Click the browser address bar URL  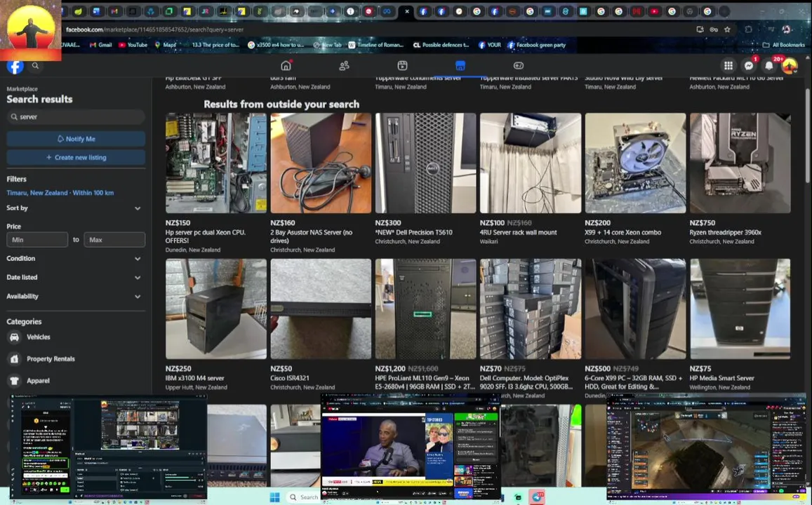[154, 29]
